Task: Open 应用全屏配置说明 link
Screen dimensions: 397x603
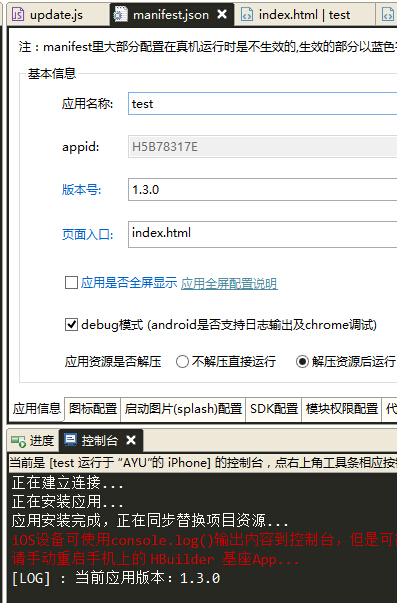Action: click(229, 283)
